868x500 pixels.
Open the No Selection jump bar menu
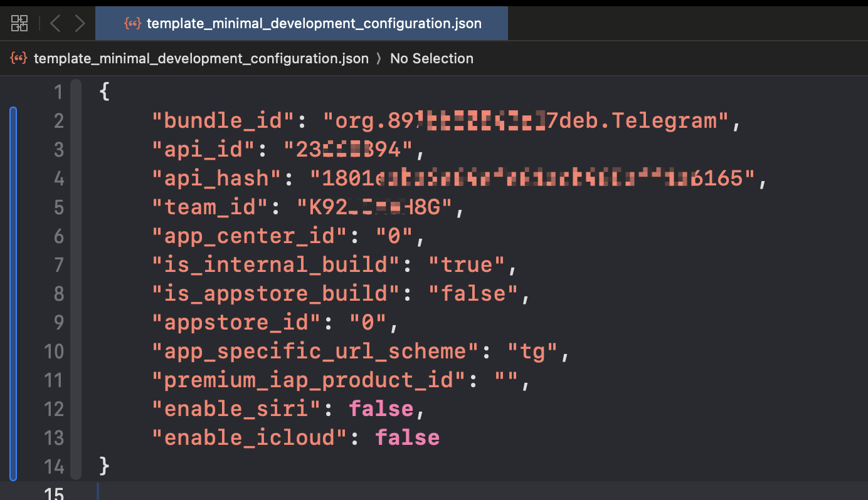pyautogui.click(x=431, y=59)
